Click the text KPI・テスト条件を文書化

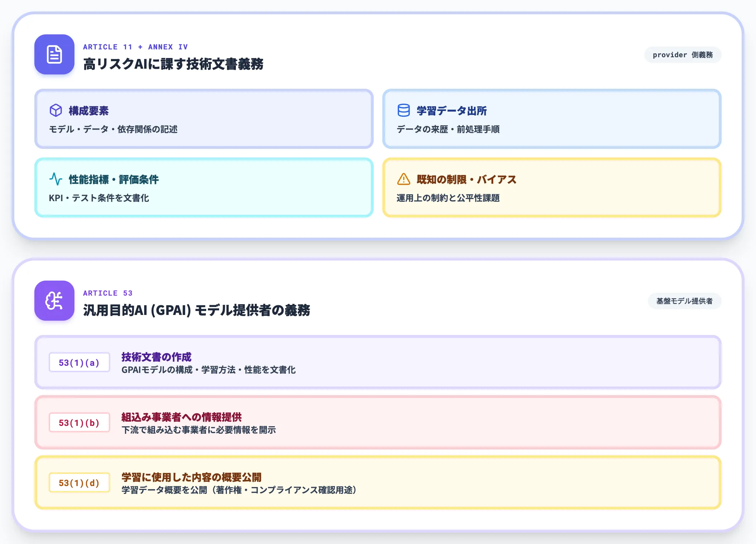[x=99, y=198]
